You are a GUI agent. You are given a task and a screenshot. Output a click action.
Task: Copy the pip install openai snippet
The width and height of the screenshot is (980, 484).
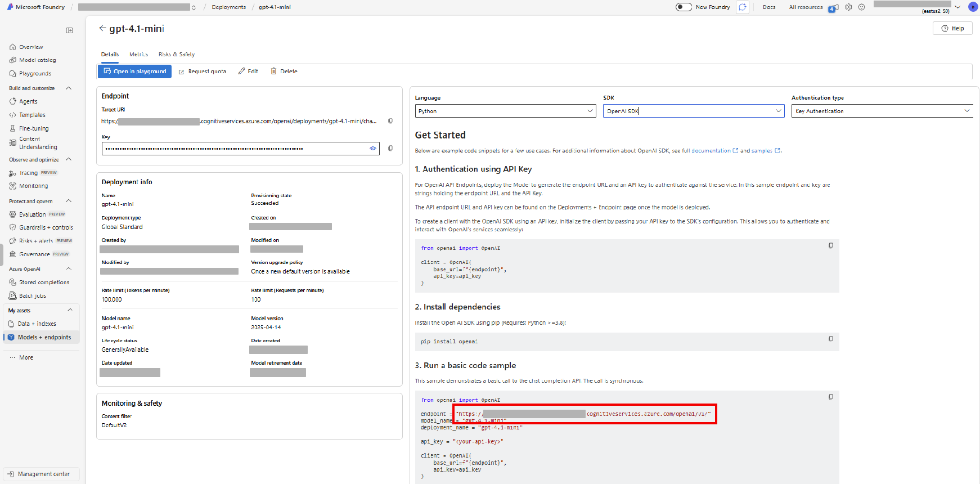pyautogui.click(x=830, y=339)
